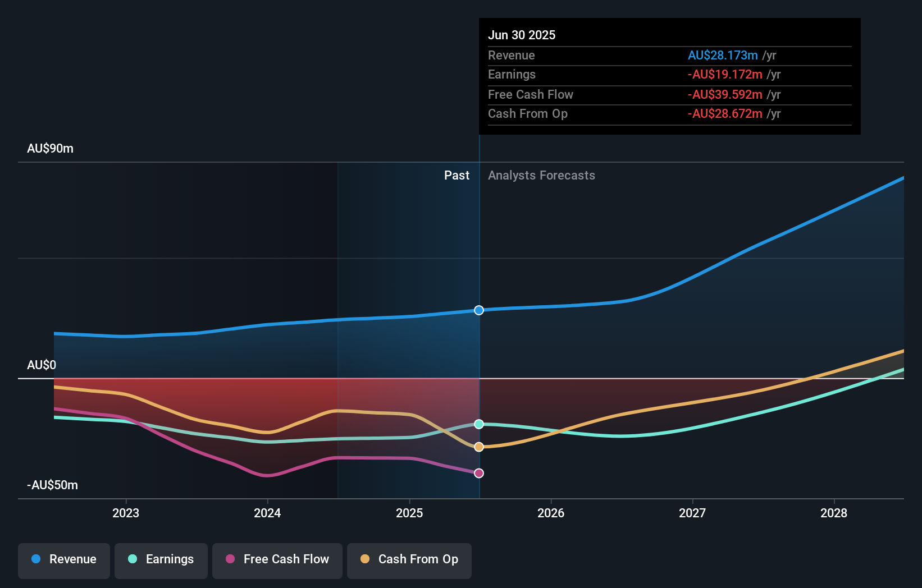Click the Revenue value in the tooltip
Image resolution: width=922 pixels, height=588 pixels.
pos(722,55)
